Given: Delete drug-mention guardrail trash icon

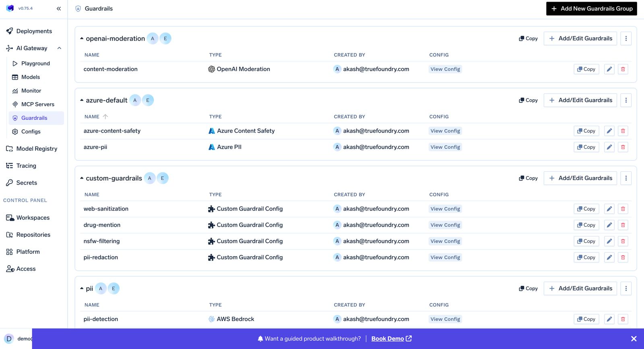Looking at the screenshot, I should pyautogui.click(x=623, y=225).
